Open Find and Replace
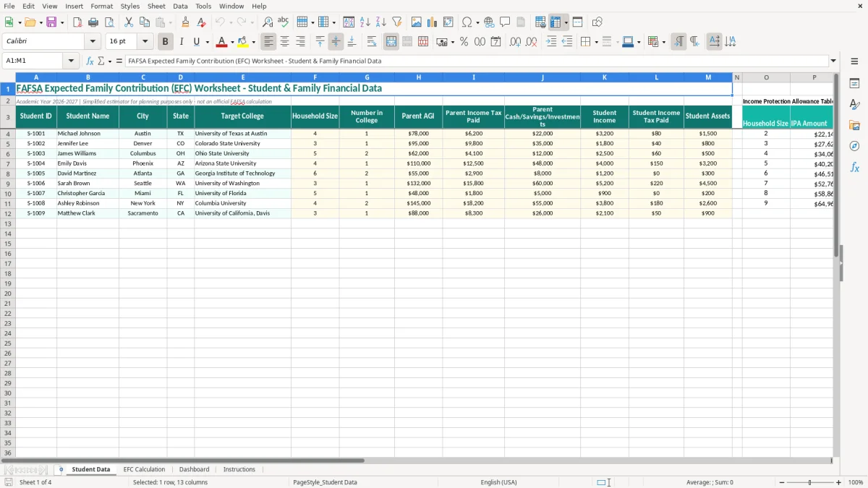868x488 pixels. coord(268,22)
